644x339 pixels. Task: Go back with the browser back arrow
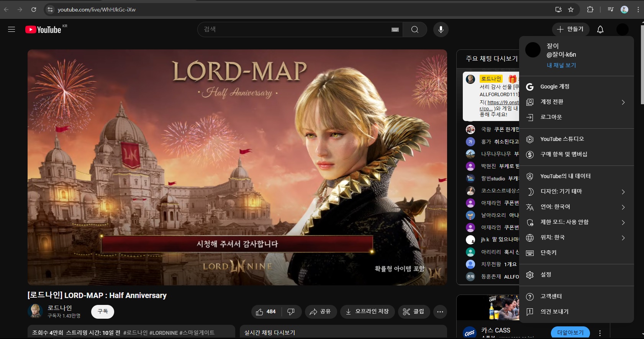click(x=7, y=10)
